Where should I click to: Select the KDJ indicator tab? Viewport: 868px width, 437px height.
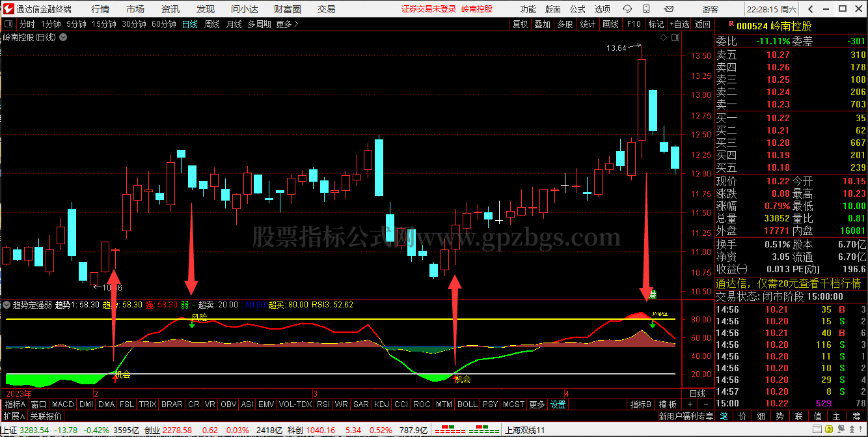(x=381, y=404)
